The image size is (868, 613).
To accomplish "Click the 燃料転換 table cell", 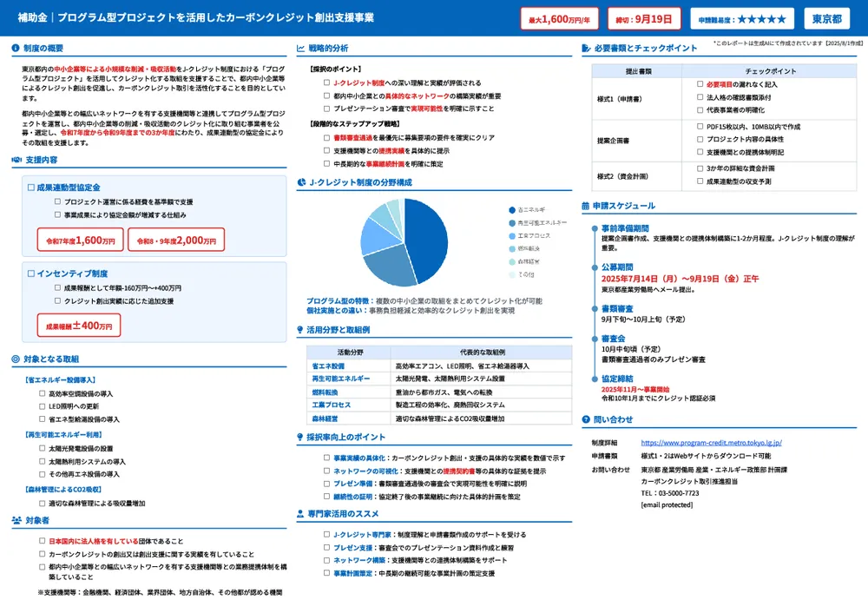I will pos(349,392).
